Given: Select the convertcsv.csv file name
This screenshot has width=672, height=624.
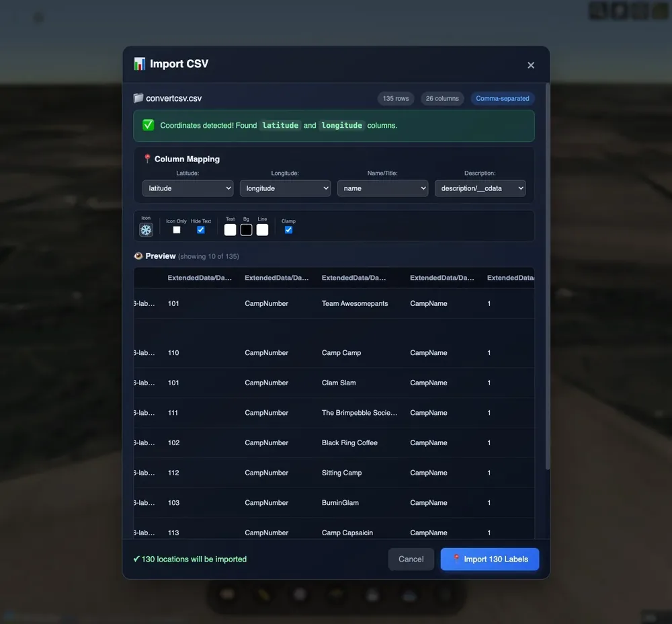Looking at the screenshot, I should (173, 98).
